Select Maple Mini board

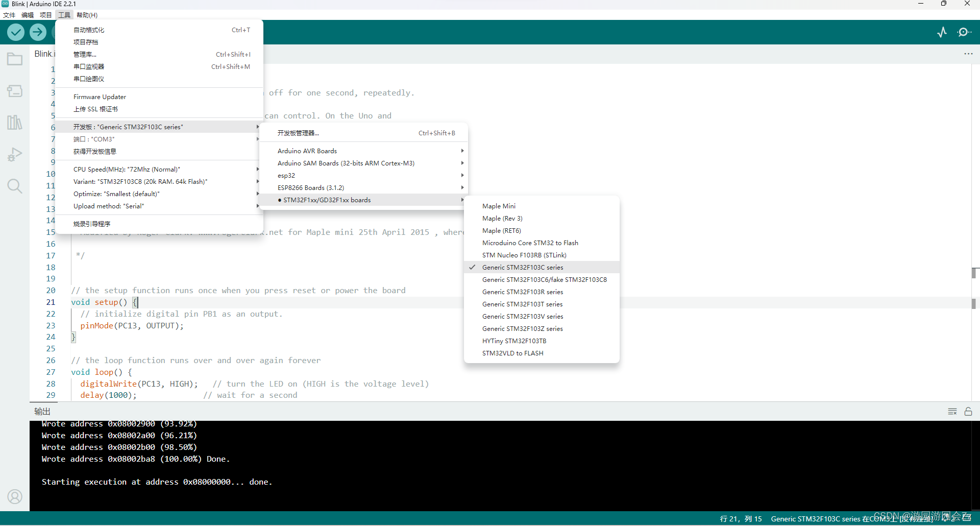tap(542, 206)
